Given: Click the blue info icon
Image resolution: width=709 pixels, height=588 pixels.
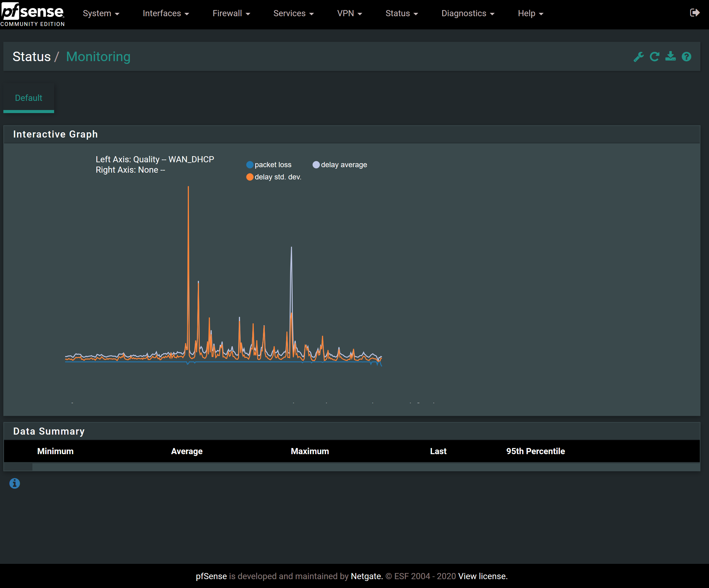Looking at the screenshot, I should point(14,483).
